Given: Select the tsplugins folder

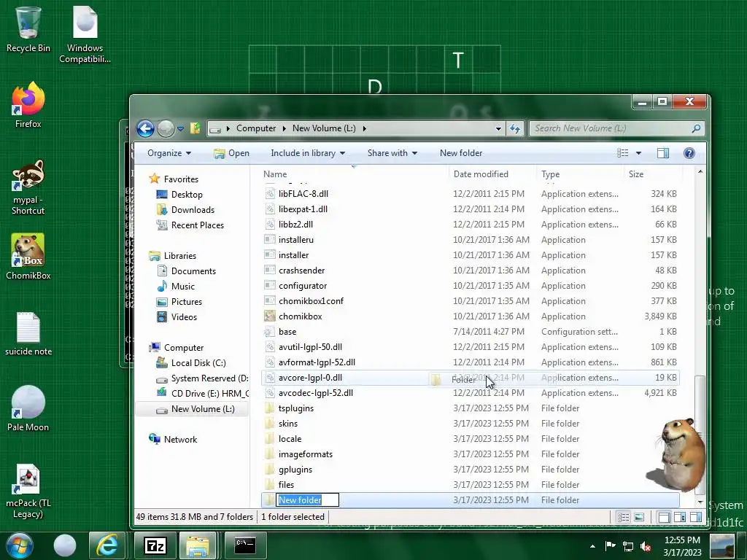Looking at the screenshot, I should pos(470,408).
